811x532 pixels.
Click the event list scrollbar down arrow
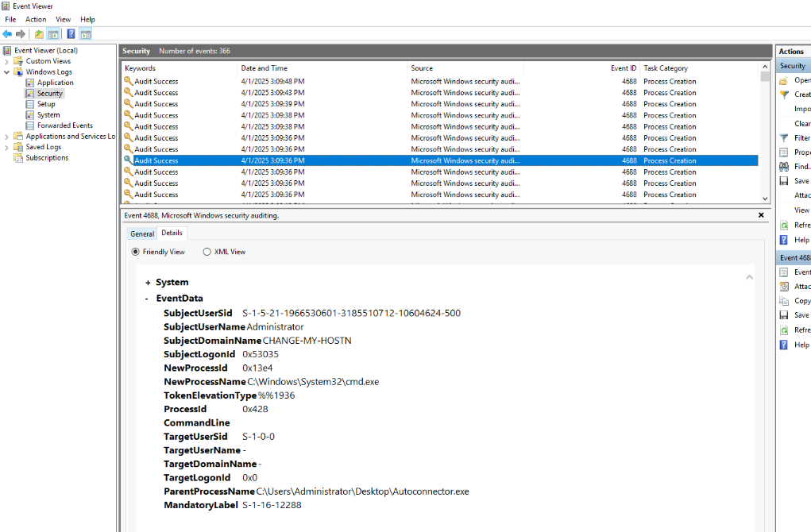pos(766,199)
